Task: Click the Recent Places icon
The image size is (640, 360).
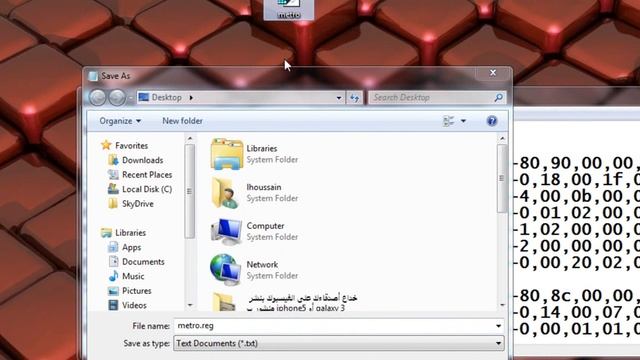Action: tap(113, 174)
